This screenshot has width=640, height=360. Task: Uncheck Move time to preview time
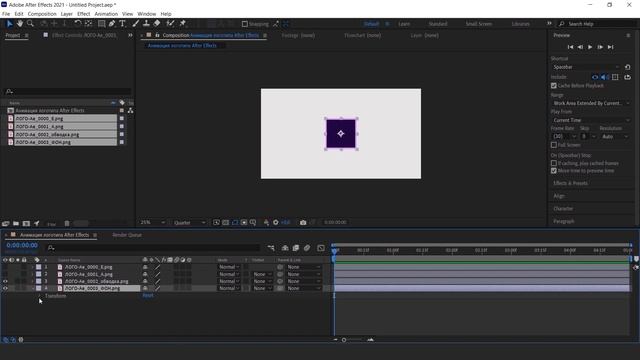(554, 171)
